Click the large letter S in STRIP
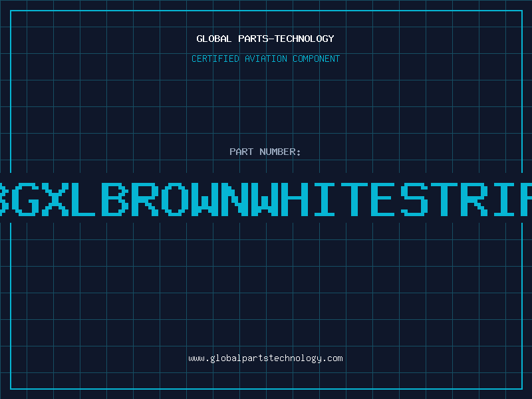532x399 pixels. pos(414,199)
